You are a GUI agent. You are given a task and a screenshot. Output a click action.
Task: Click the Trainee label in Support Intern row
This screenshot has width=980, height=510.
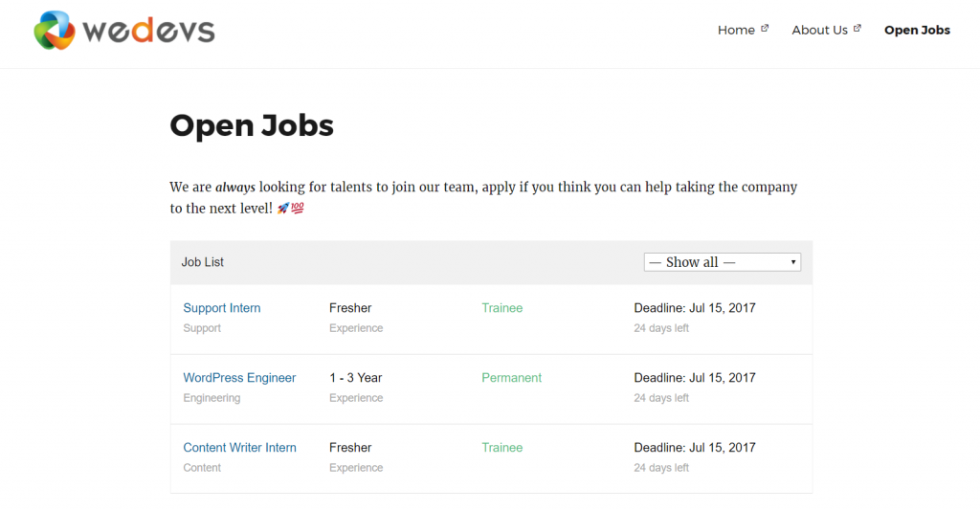coord(502,308)
